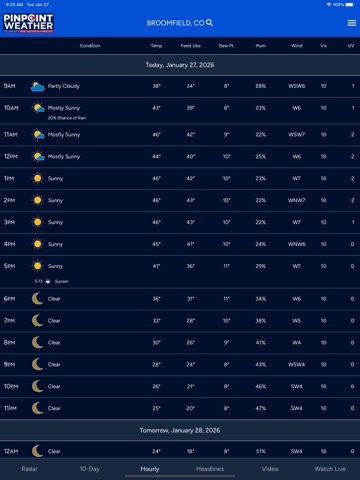The image size is (360, 480).
Task: Switch to the 10-Day tab
Action: 90,469
